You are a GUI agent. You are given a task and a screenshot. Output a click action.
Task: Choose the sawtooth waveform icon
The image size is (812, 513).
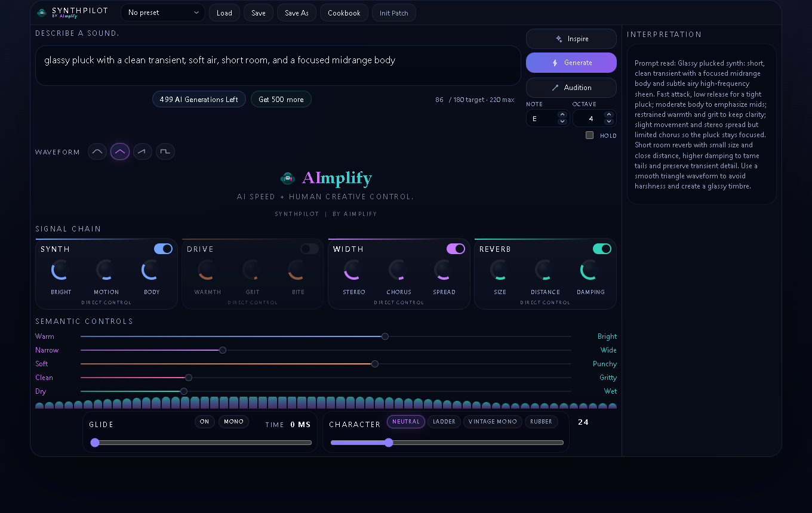[x=143, y=152]
